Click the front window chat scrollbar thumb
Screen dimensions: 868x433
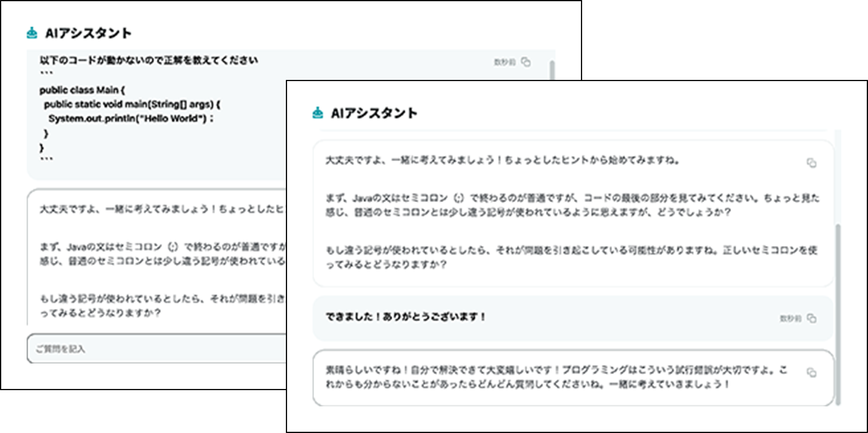[838, 315]
